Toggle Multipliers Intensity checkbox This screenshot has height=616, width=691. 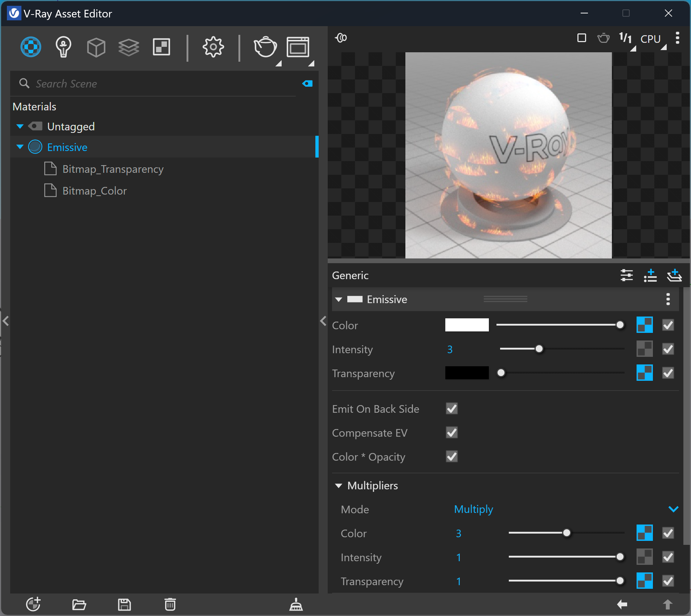[668, 557]
